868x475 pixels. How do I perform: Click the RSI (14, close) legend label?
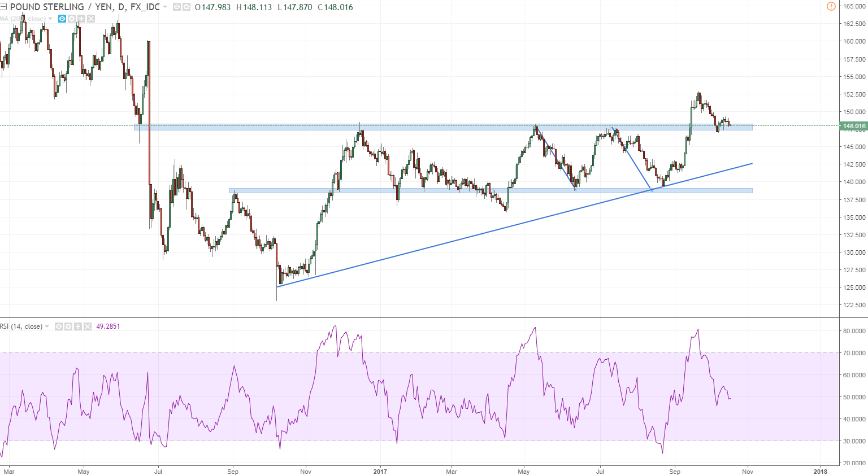[x=21, y=326]
